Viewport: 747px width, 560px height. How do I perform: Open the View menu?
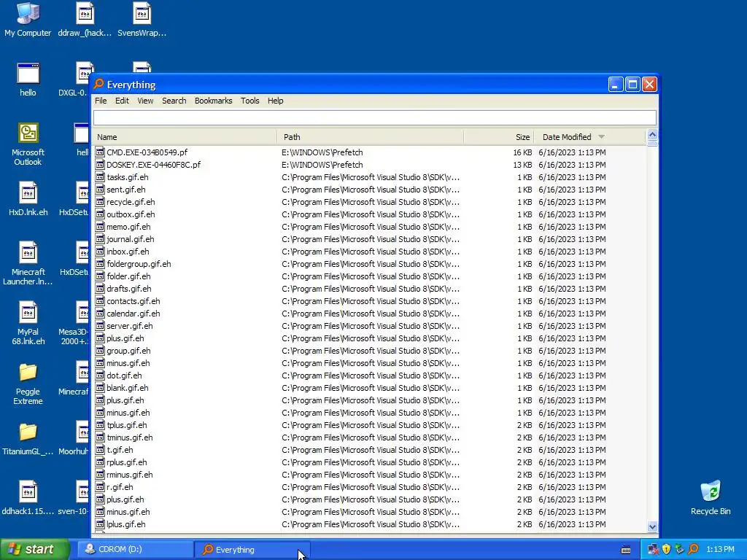click(145, 101)
